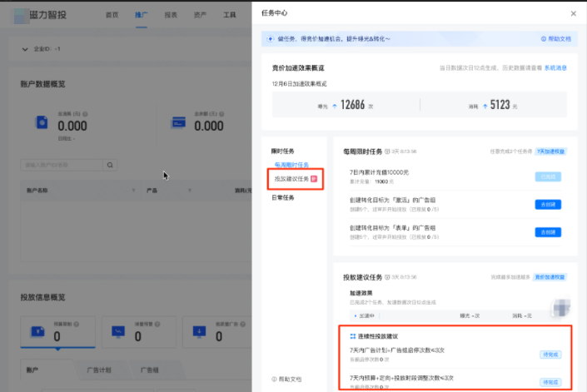Viewport: 587px width, 392px height.
Task: Click the search magnifier icon
Action: pyautogui.click(x=110, y=165)
